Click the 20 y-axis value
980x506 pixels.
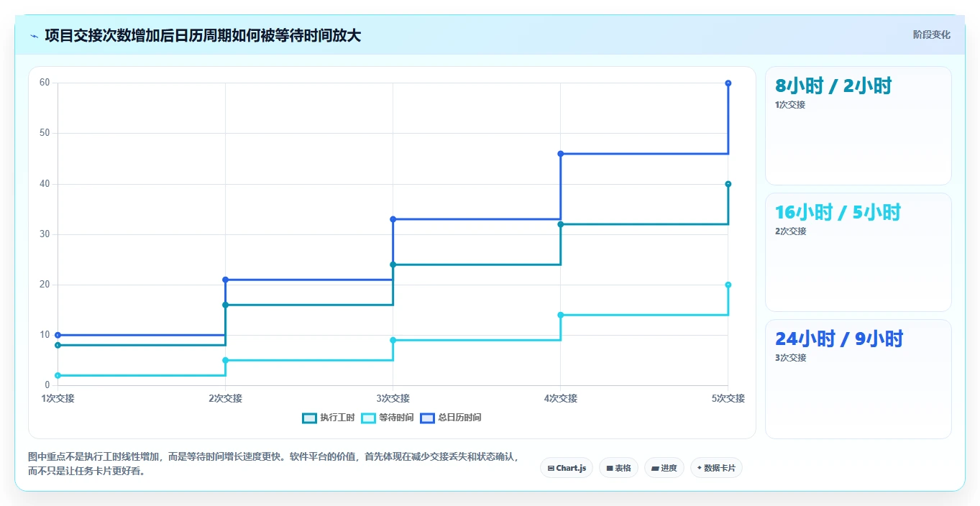click(45, 285)
